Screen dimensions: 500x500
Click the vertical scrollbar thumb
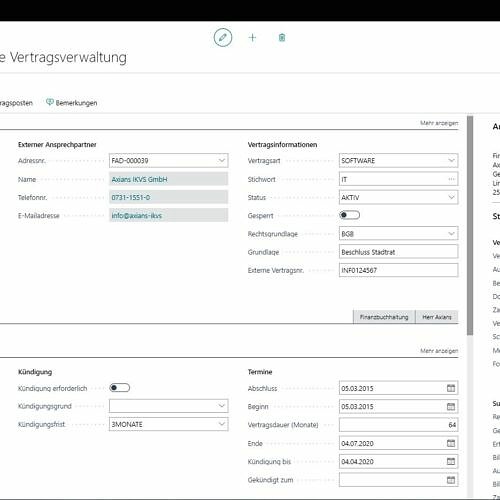[470, 225]
